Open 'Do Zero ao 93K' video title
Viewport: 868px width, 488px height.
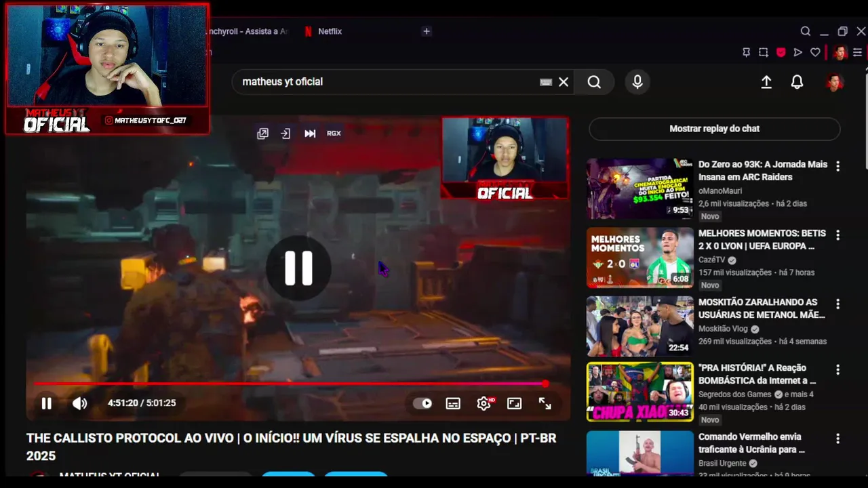click(x=763, y=171)
